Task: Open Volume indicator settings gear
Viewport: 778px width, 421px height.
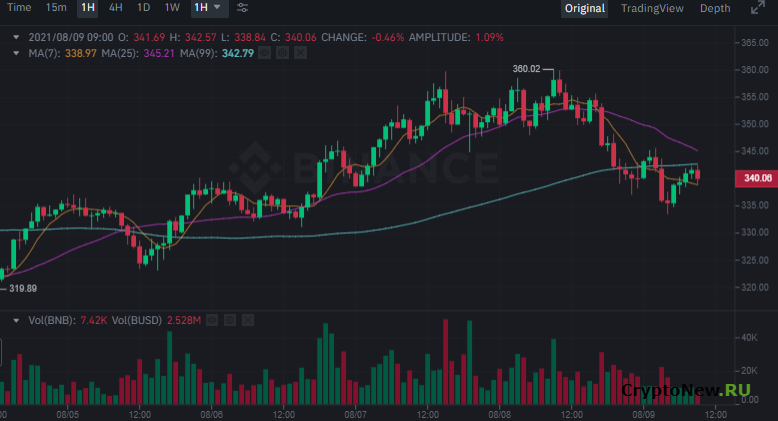Action: pos(230,320)
